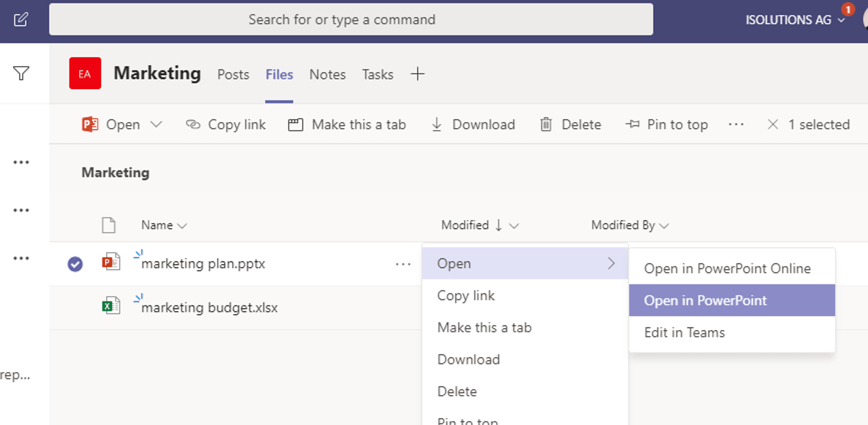
Task: Switch to the Files tab
Action: point(279,74)
